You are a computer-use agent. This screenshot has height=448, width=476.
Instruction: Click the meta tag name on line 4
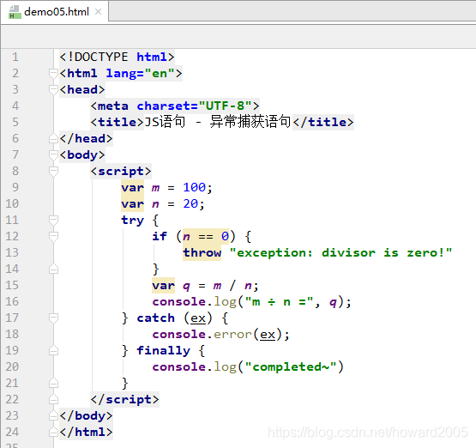pos(113,106)
